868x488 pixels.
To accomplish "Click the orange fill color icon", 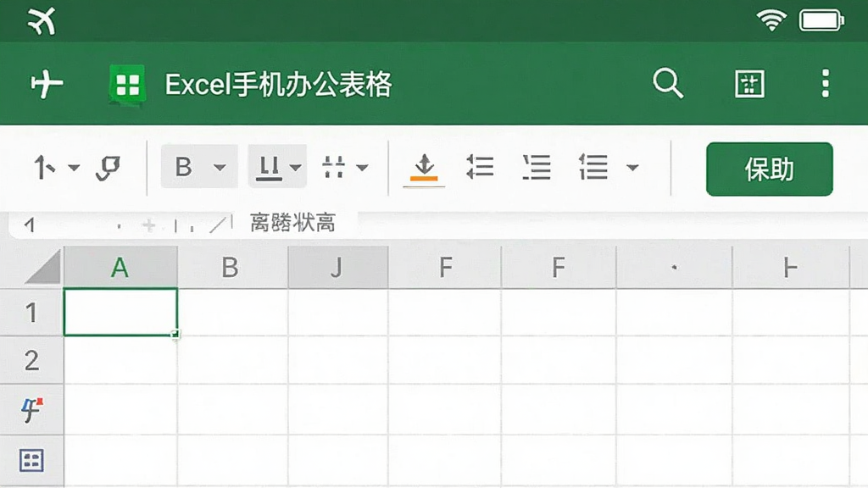I will 424,169.
